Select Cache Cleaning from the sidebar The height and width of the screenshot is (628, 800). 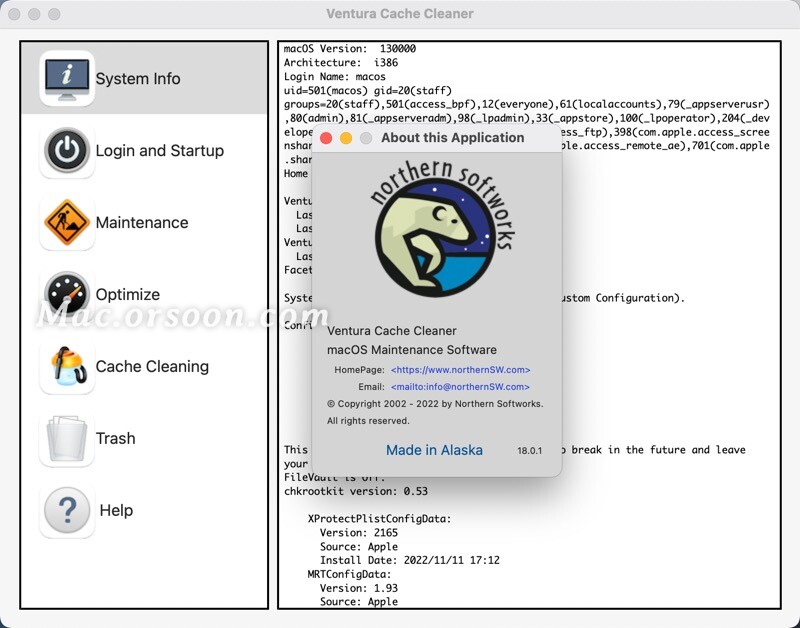click(x=155, y=366)
